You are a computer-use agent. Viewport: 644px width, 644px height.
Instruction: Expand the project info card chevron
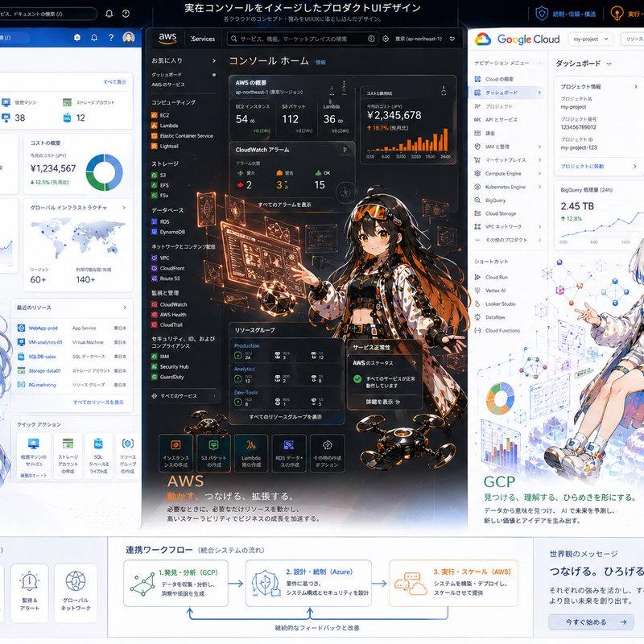point(636,86)
